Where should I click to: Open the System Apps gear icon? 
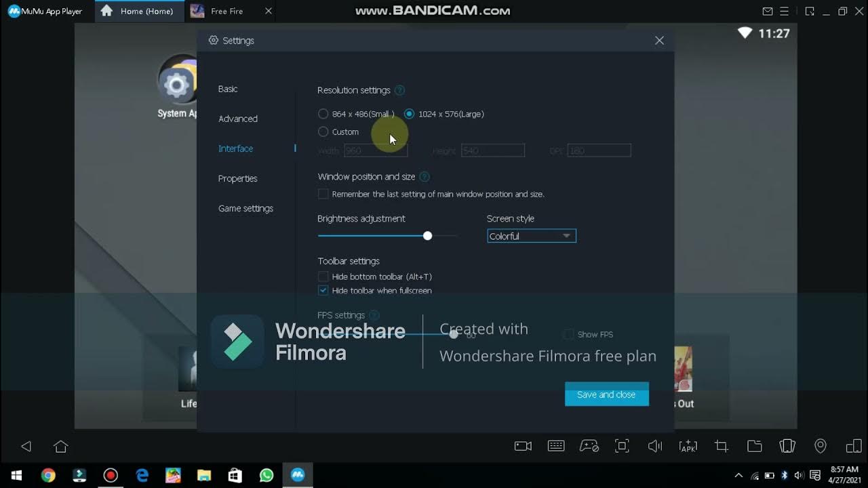click(177, 85)
